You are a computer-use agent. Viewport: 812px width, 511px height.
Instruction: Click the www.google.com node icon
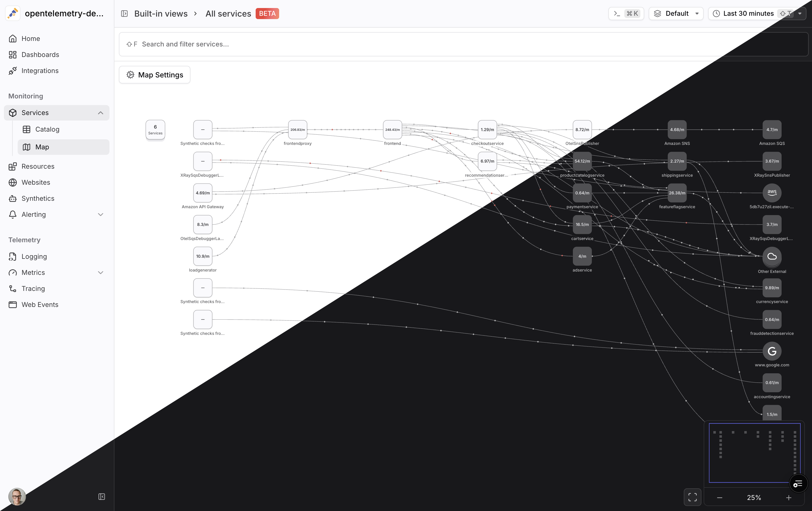(x=772, y=351)
